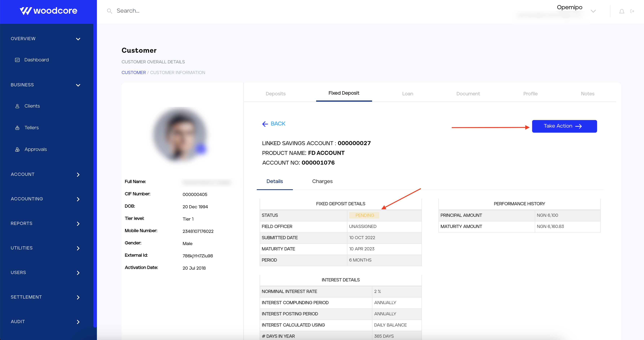Collapse the BUSINESS section

pos(78,85)
